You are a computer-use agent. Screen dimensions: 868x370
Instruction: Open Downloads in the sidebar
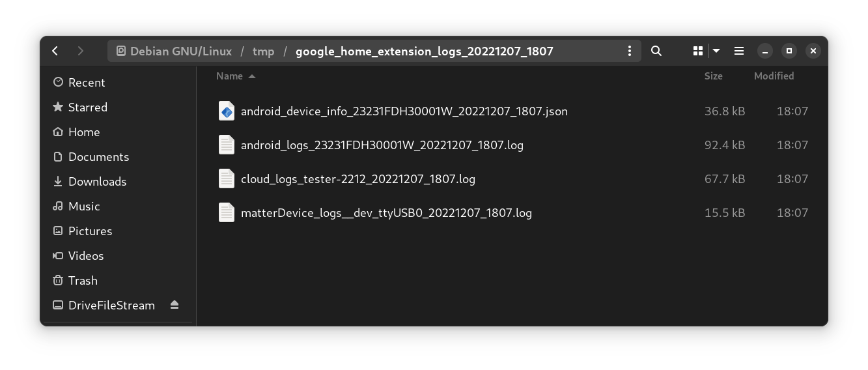click(97, 182)
